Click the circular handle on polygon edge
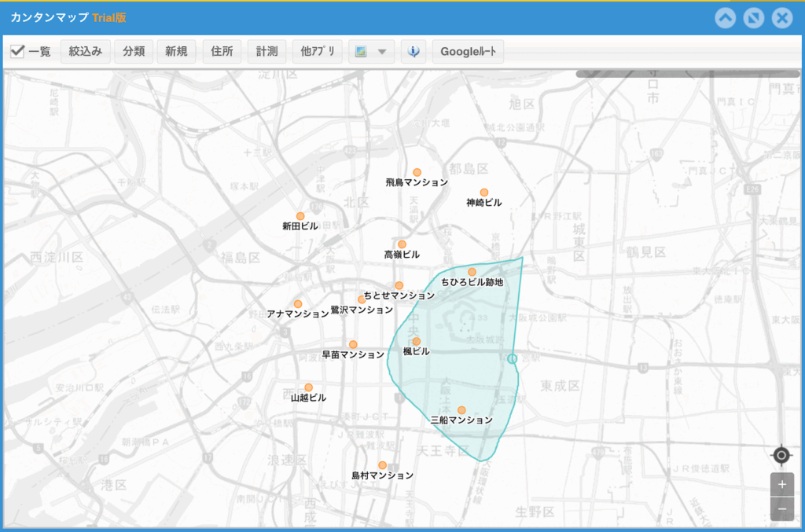 (x=513, y=359)
